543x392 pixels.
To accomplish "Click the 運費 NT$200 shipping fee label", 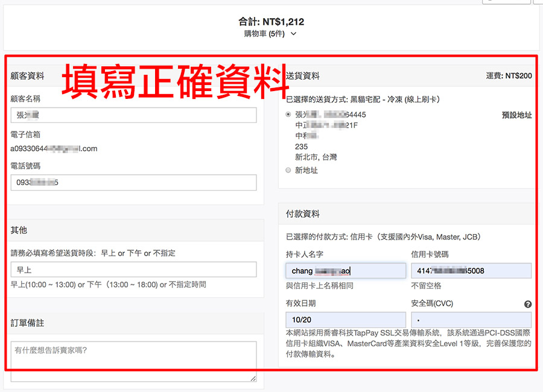I will pyautogui.click(x=509, y=76).
